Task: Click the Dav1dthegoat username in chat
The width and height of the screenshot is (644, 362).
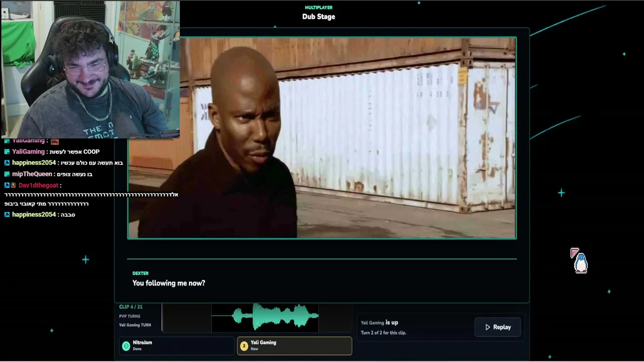Action: (38, 186)
